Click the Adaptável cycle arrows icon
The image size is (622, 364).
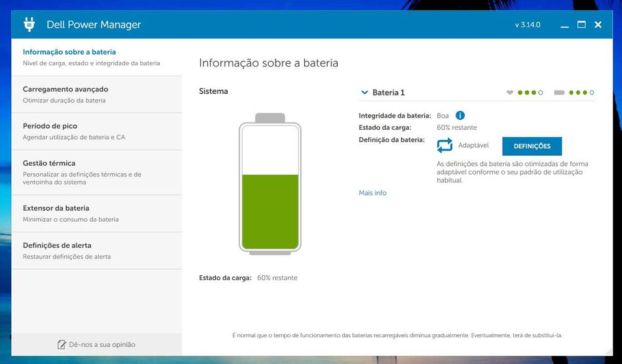(444, 145)
